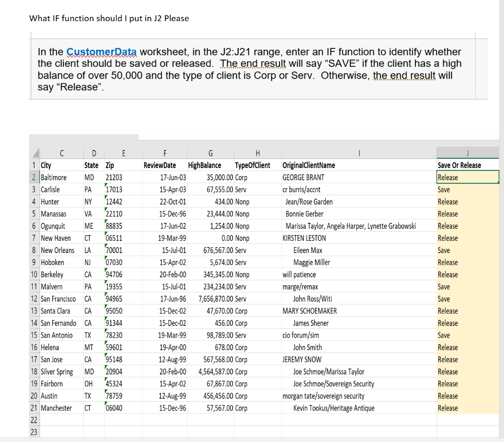Screen dimensions: 504x442
Task: Select the New Orleans city cell
Action: (x=62, y=250)
